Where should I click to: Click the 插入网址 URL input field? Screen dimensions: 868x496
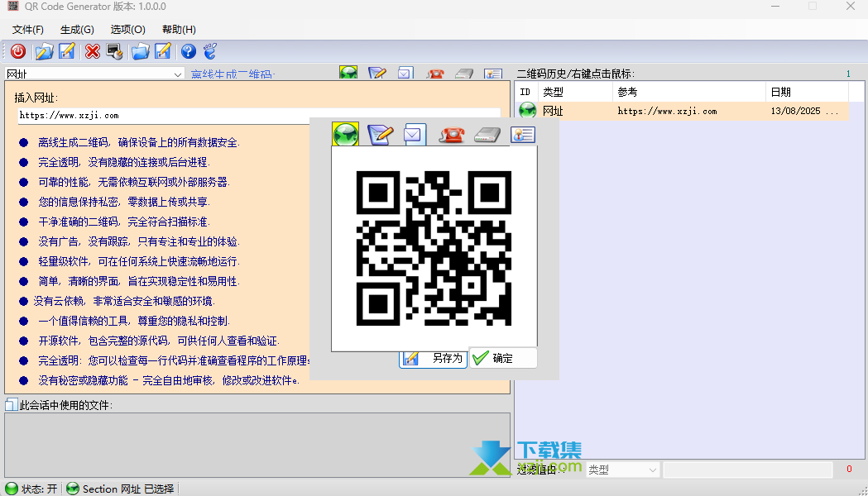tap(259, 116)
